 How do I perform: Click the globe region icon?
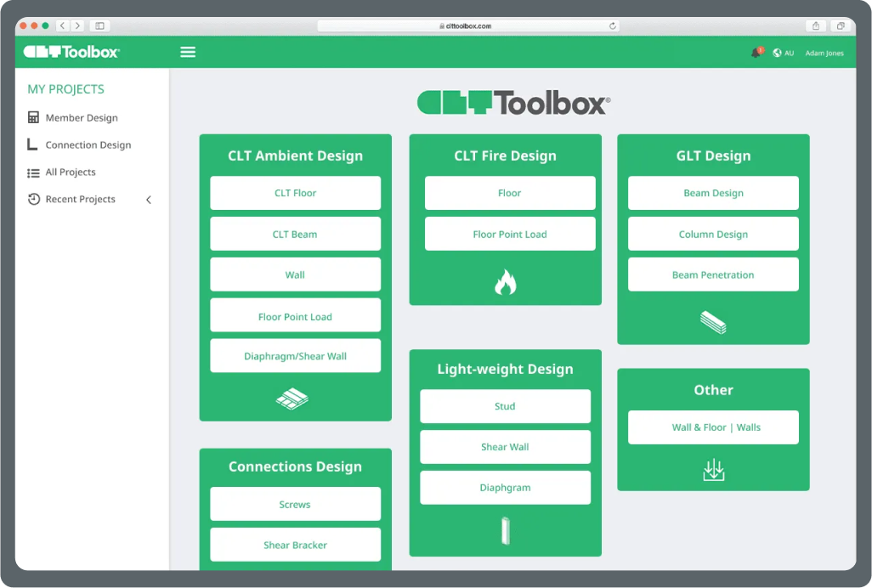click(777, 53)
